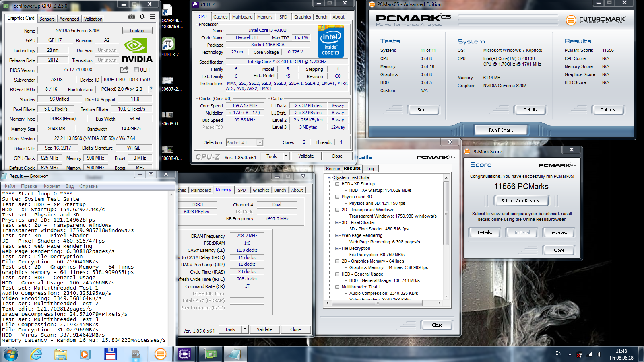Toggle the UEFI checkbox in GPU-Z
Screen dimensions: 644x362
coord(136,70)
